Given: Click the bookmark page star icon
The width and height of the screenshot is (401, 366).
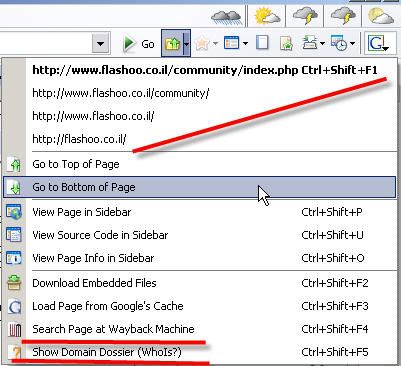Looking at the screenshot, I should point(286,44).
